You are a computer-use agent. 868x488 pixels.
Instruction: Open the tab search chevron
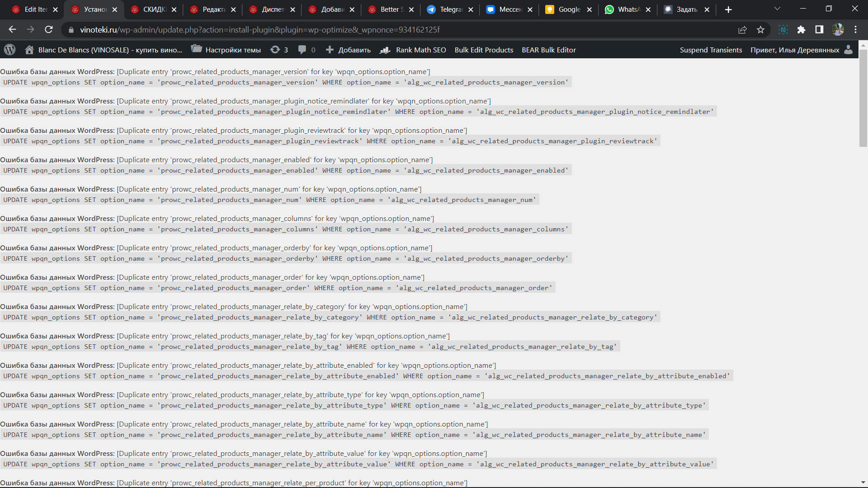click(x=778, y=9)
